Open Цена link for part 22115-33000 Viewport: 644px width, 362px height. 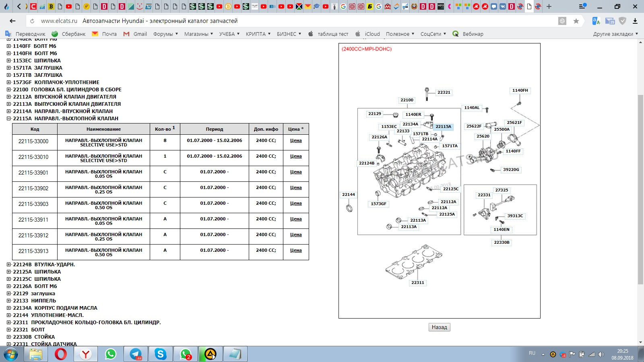pos(296,140)
